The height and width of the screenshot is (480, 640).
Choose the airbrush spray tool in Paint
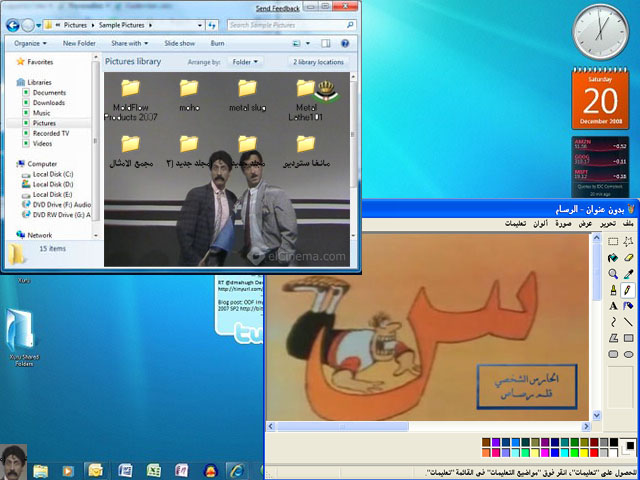pyautogui.click(x=628, y=306)
